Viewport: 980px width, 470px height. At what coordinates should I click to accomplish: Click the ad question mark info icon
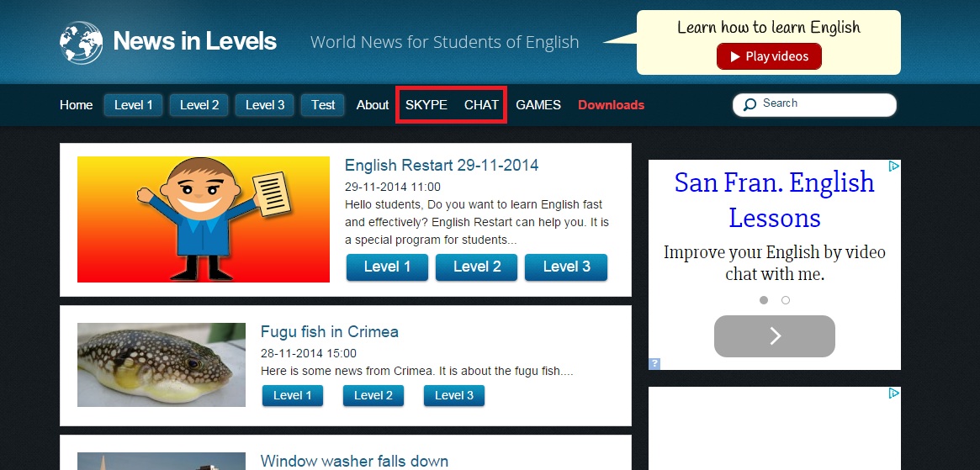tap(654, 364)
